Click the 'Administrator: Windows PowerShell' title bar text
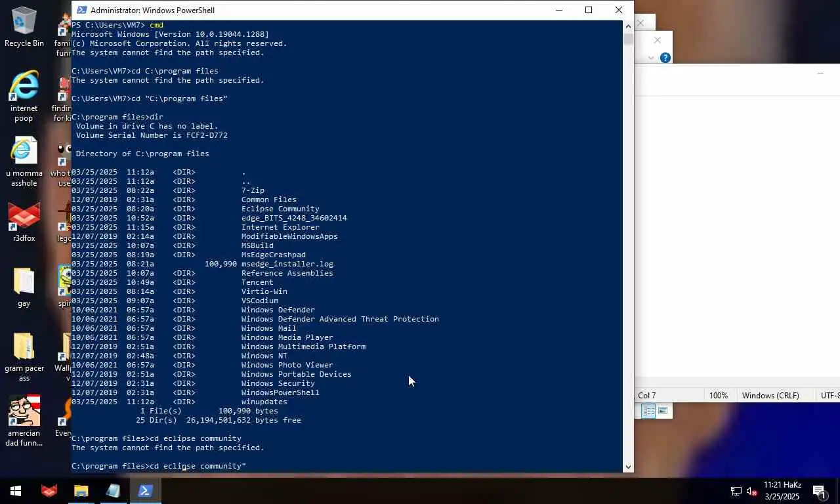The width and height of the screenshot is (840, 504). (x=152, y=10)
